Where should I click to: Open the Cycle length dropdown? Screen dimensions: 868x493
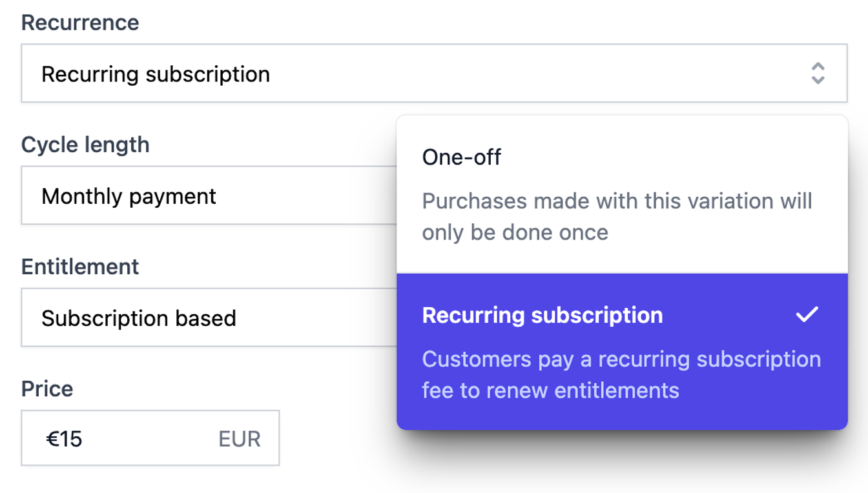[x=208, y=196]
